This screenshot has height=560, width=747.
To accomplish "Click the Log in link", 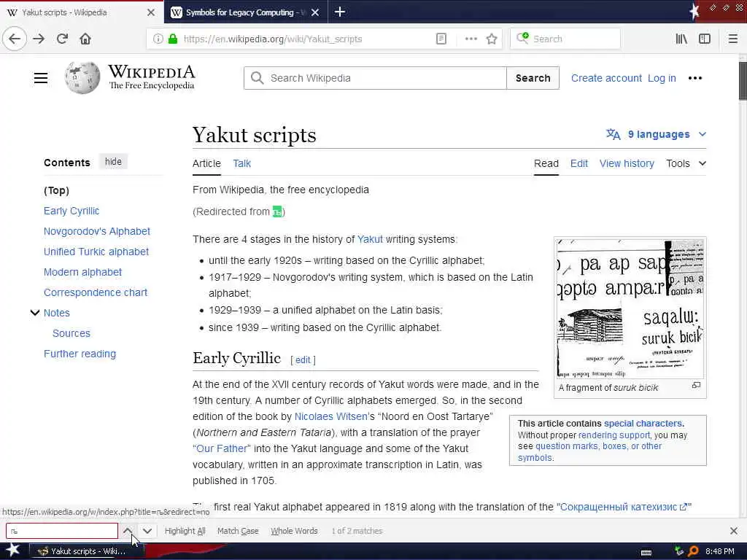I will [x=662, y=78].
